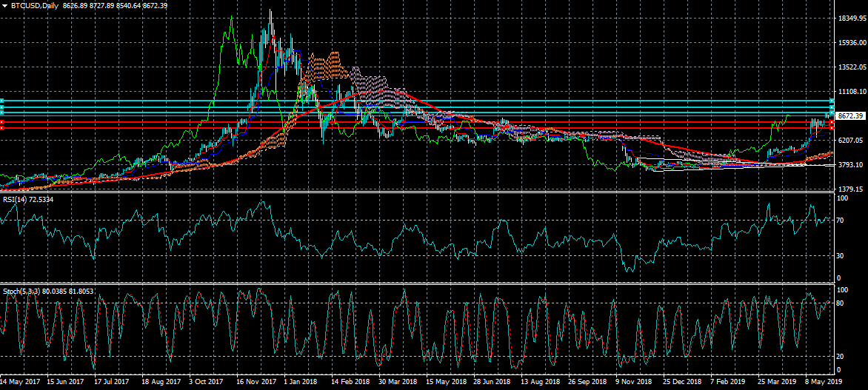Click the current price tag 8672.39

pos(850,116)
